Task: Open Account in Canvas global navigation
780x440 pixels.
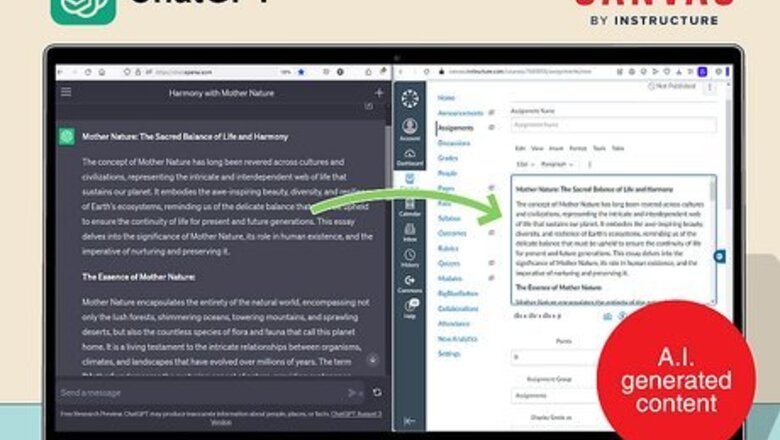Action: pyautogui.click(x=410, y=129)
